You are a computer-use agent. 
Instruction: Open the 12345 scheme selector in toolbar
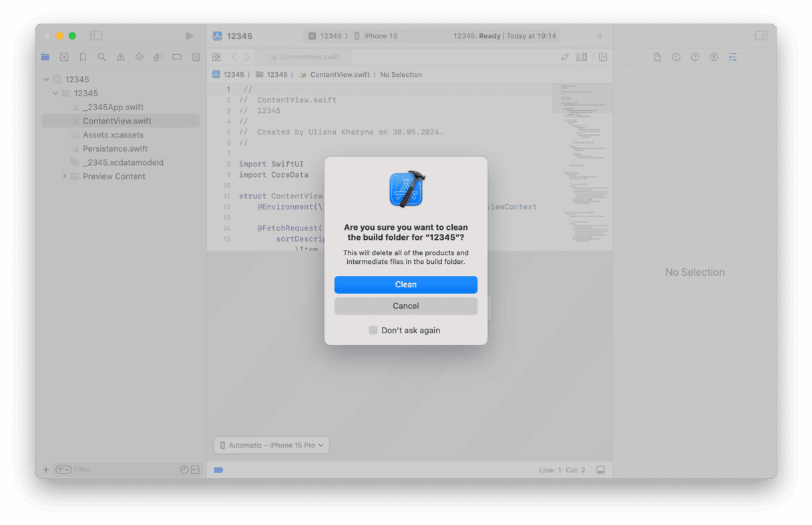tap(326, 36)
